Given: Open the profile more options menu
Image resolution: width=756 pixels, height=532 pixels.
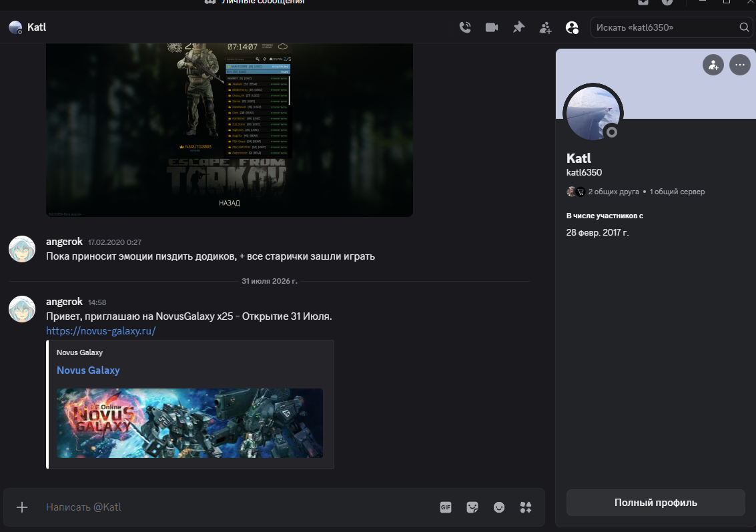Looking at the screenshot, I should 739,65.
